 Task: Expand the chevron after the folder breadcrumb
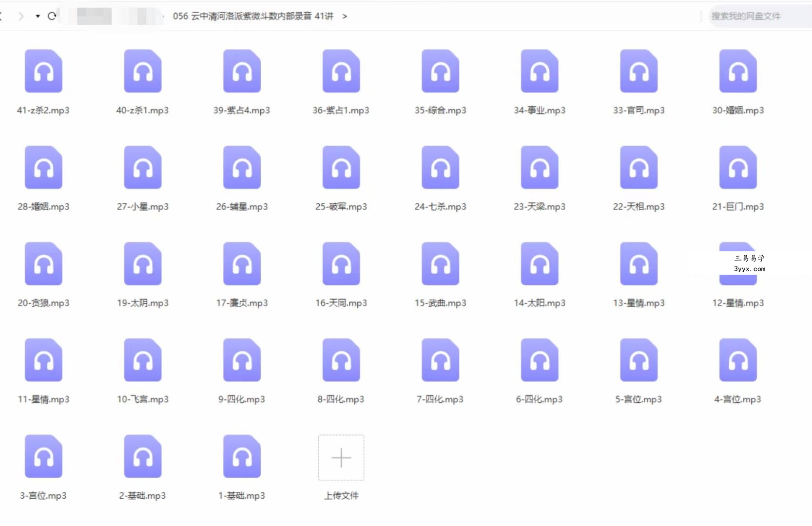(x=345, y=16)
